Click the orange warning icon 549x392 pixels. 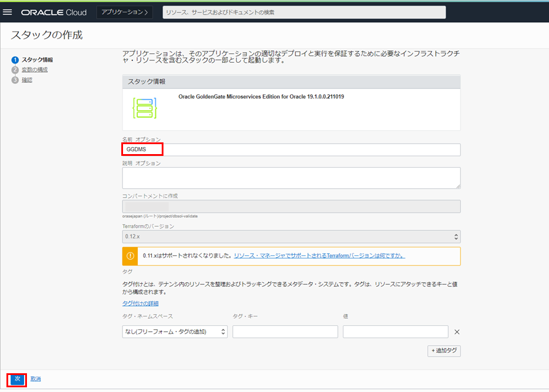point(130,256)
